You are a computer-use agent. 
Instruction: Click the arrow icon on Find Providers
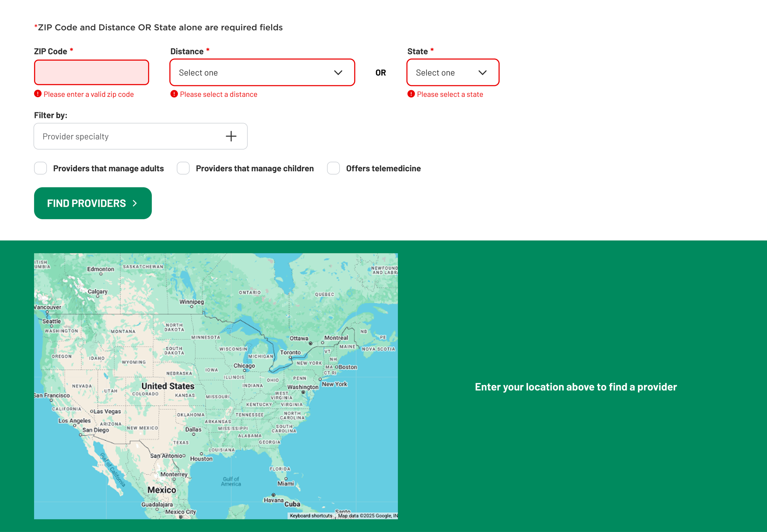click(135, 203)
